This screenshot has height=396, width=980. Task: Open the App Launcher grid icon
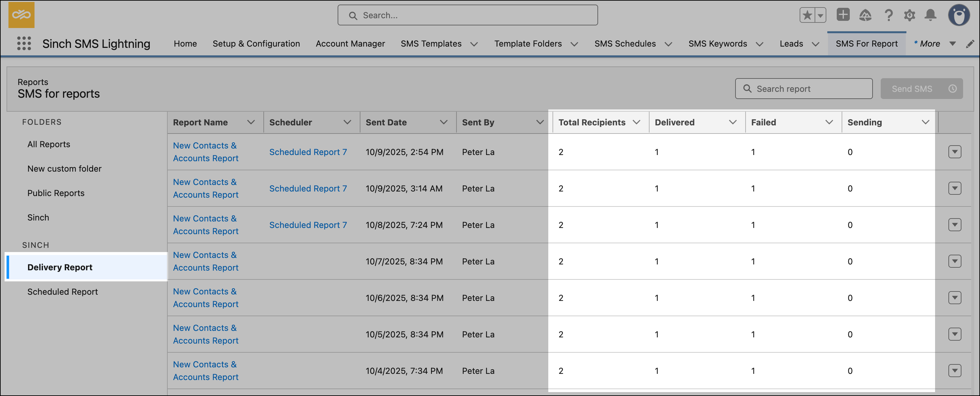[24, 43]
